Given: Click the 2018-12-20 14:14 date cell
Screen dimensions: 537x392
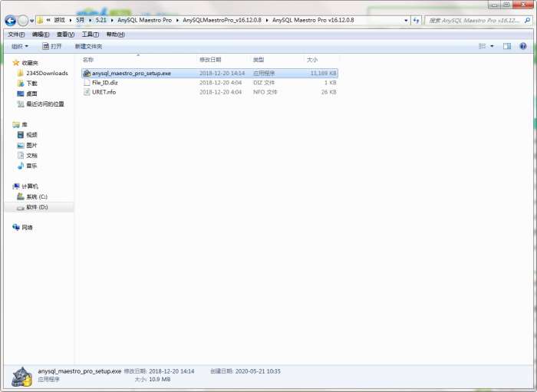Looking at the screenshot, I should (x=222, y=74).
